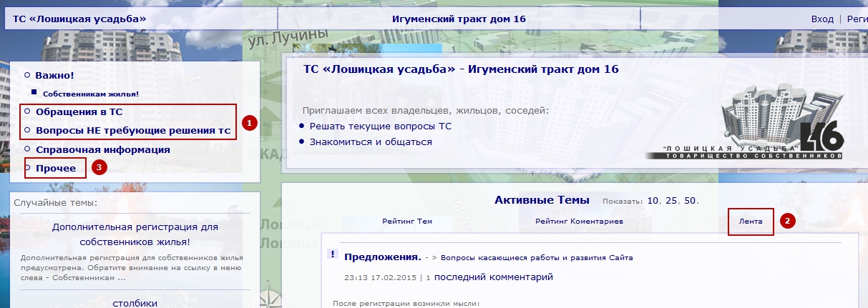Open the Важно! menu section
868x308 pixels.
click(x=54, y=75)
